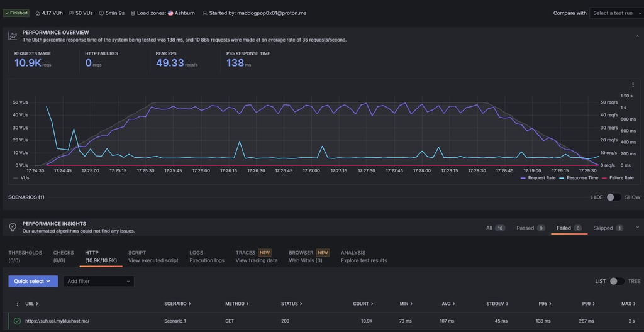Switch to the CHECKS tab
Screen dimensions: 644x332
pos(64,257)
